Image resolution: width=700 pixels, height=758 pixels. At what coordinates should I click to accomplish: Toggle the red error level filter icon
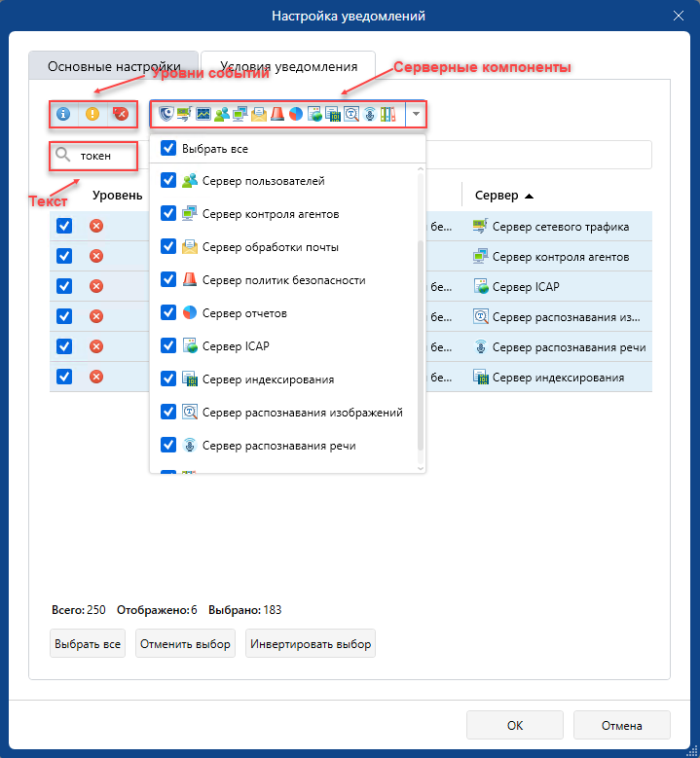pos(121,114)
